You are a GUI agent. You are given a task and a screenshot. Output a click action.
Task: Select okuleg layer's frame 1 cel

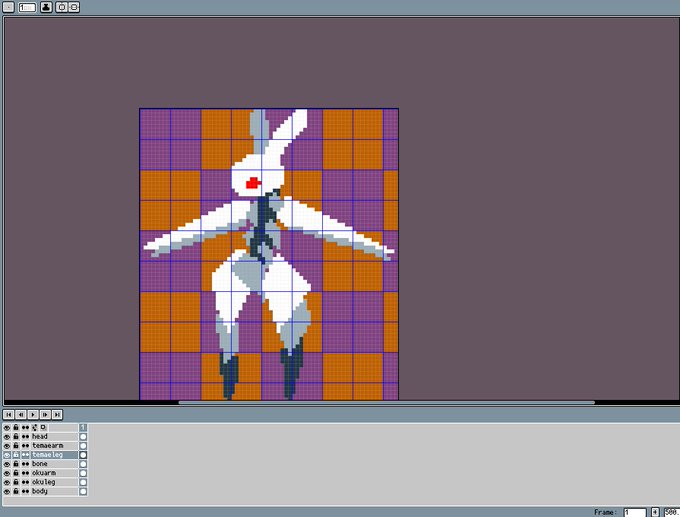pyautogui.click(x=83, y=482)
